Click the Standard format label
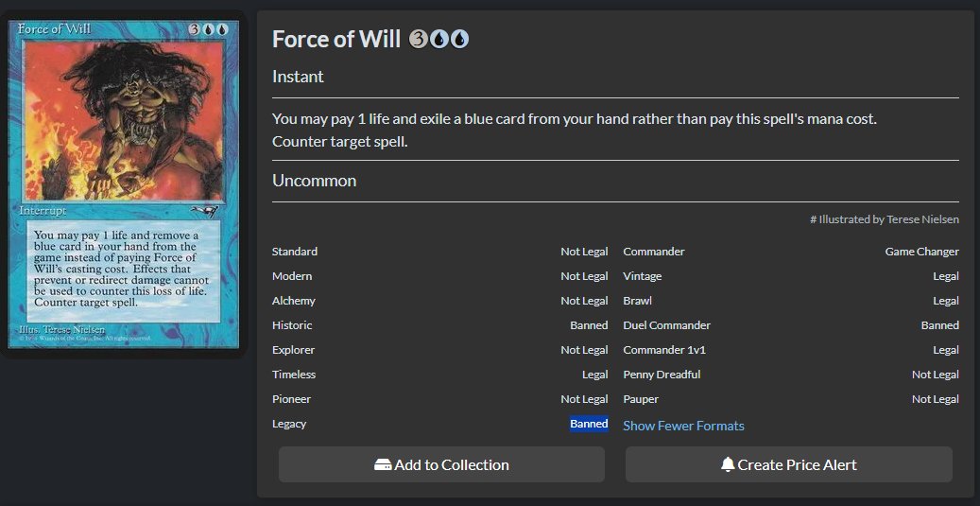 pyautogui.click(x=294, y=252)
